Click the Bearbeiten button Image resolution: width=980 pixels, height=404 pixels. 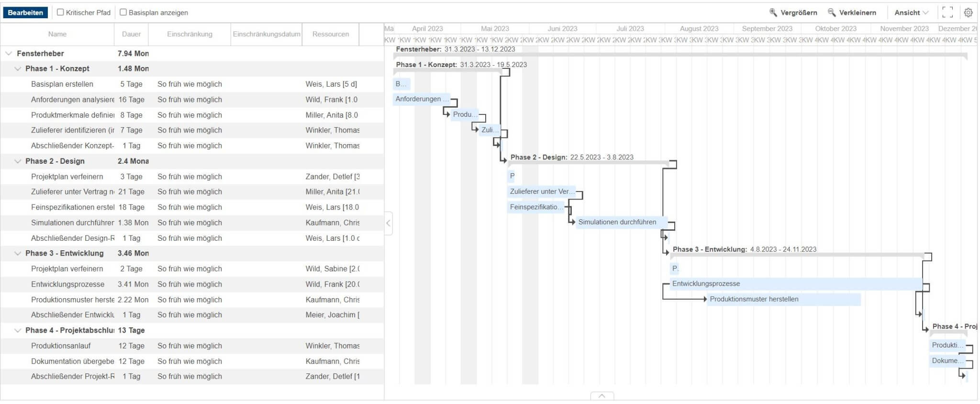click(x=25, y=12)
